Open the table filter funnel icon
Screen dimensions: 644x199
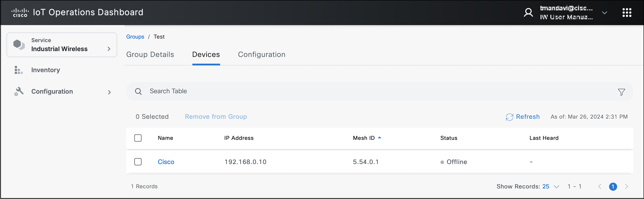pos(621,92)
